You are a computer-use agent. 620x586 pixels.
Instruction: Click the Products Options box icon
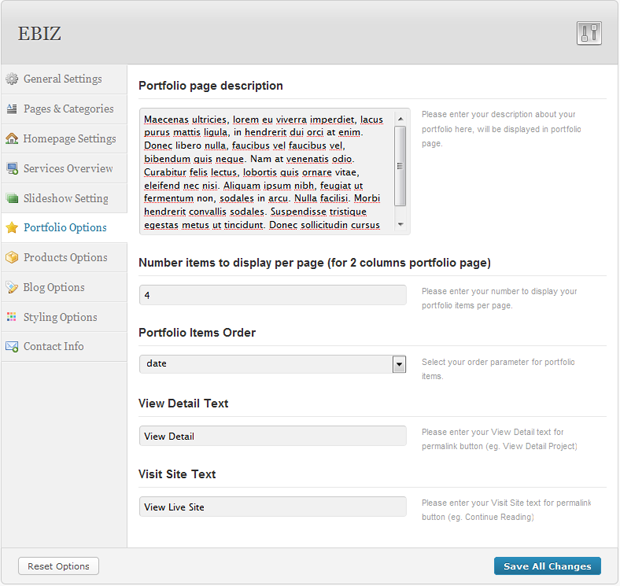point(12,258)
